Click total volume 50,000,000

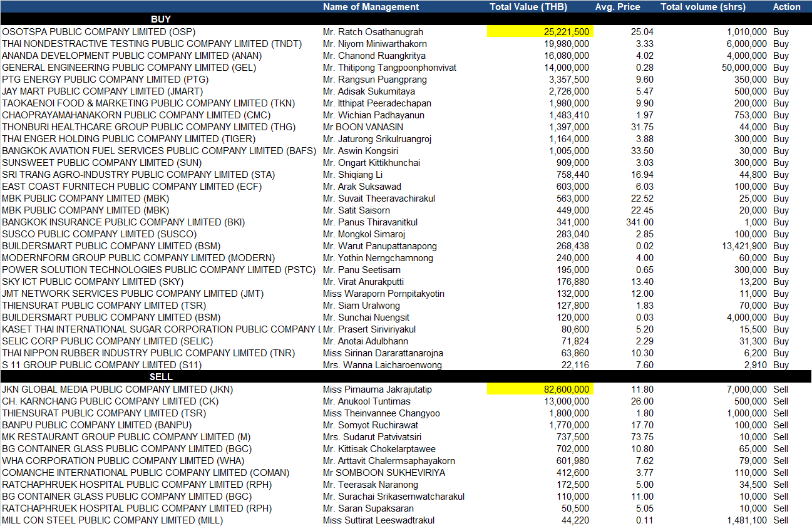click(x=744, y=68)
